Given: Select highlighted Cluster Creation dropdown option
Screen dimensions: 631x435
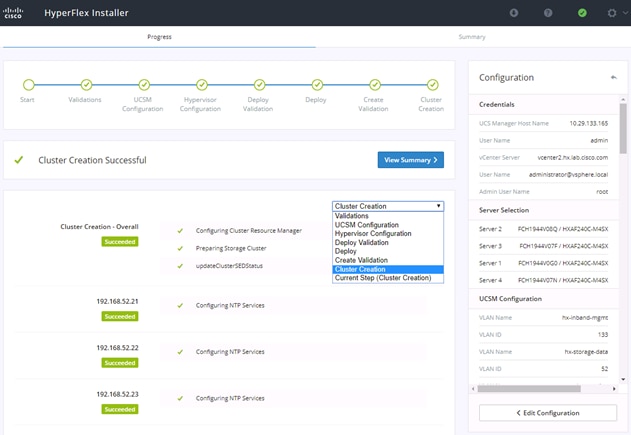Looking at the screenshot, I should (388, 269).
